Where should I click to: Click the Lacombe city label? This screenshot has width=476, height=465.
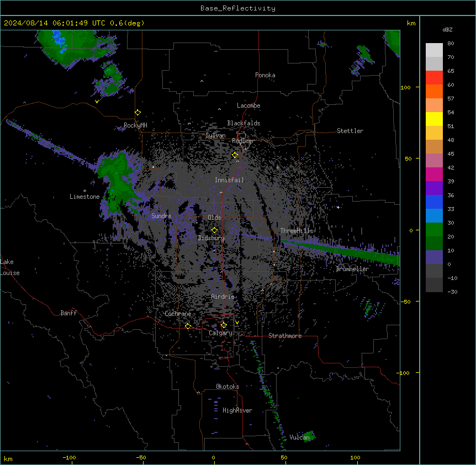click(x=248, y=105)
